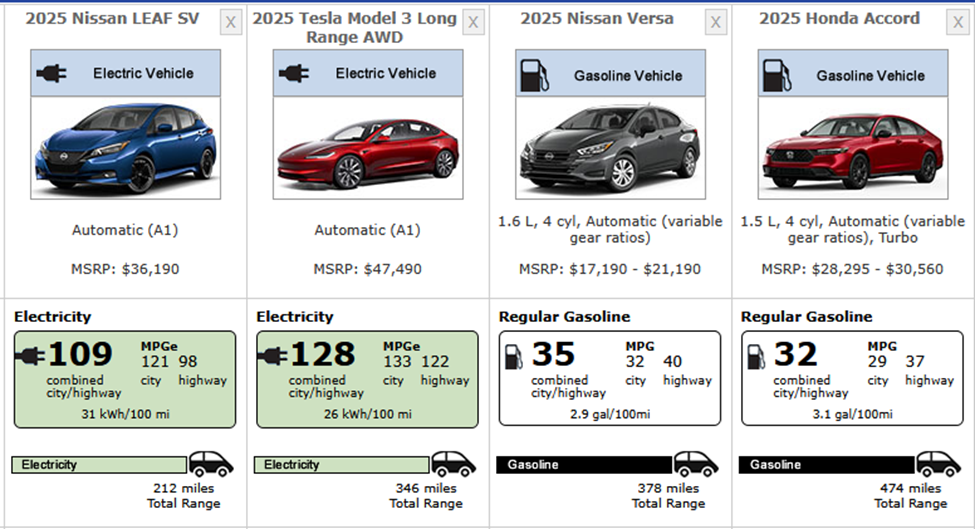Screen dimensions: 975x529
Task: View the red Honda Accord image
Action: coord(853,150)
